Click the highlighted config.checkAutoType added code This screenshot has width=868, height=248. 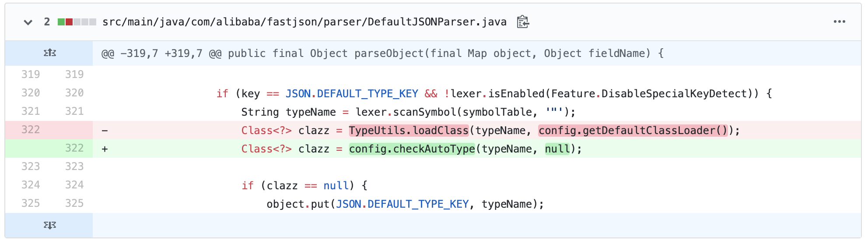coord(412,149)
